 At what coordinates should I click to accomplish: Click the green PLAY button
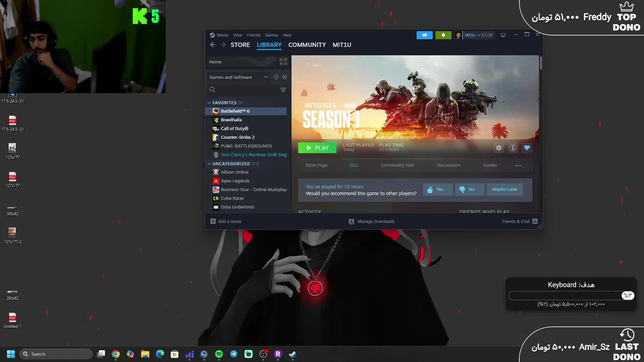(x=317, y=148)
